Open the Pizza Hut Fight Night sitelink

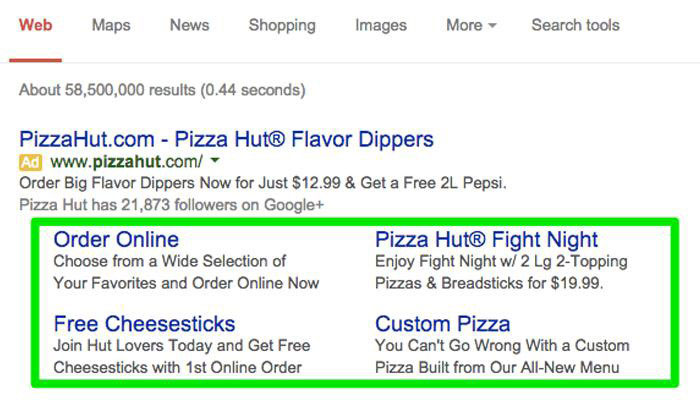(486, 240)
